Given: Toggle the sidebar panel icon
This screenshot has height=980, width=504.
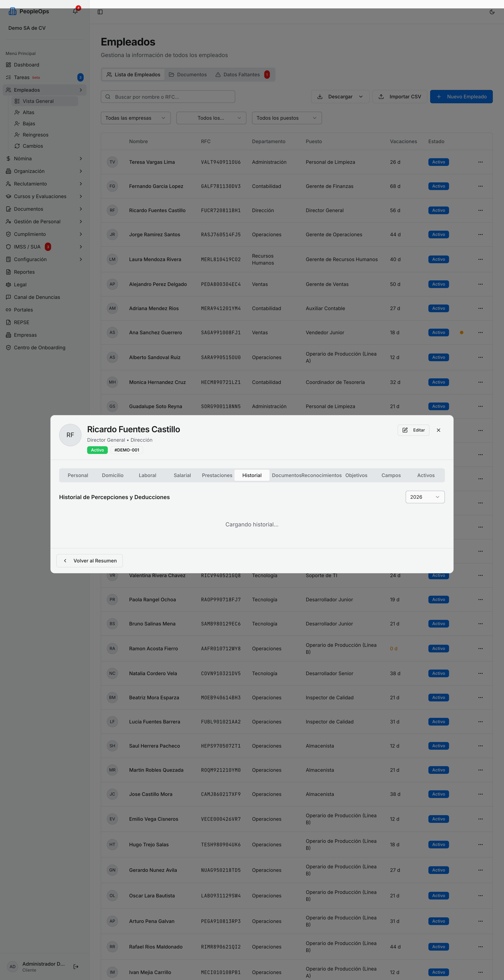Looking at the screenshot, I should pos(100,12).
